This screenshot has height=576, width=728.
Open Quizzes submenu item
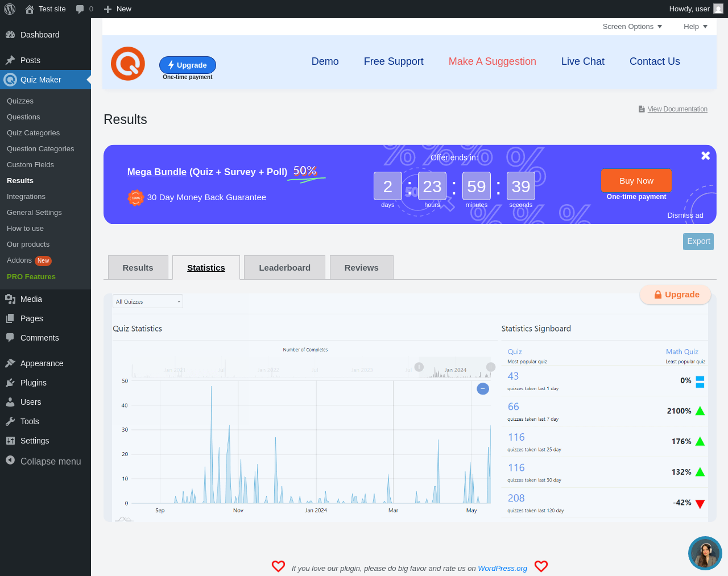point(45,101)
